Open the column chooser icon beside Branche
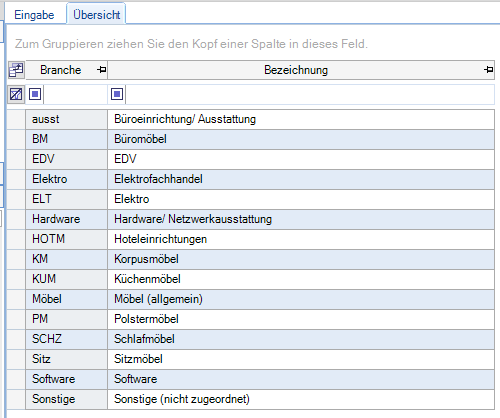 [x=16, y=70]
